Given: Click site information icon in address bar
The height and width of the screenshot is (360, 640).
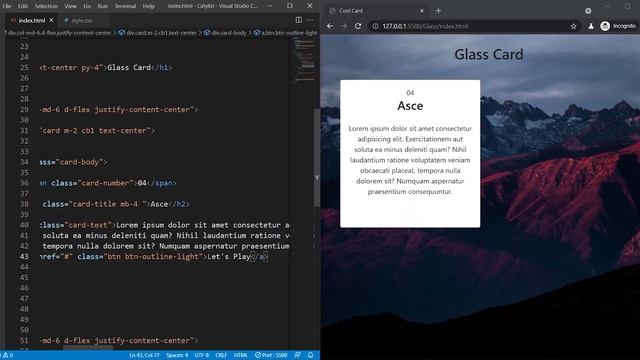Looking at the screenshot, I should point(375,26).
